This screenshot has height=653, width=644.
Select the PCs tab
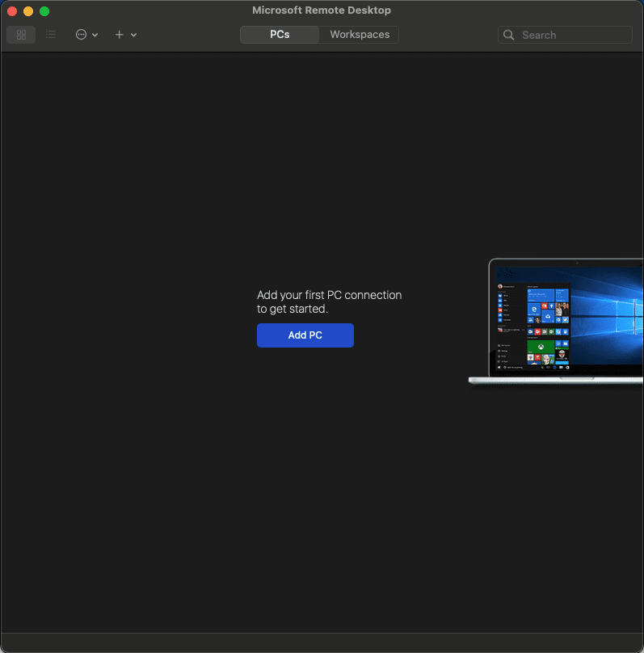click(x=280, y=35)
